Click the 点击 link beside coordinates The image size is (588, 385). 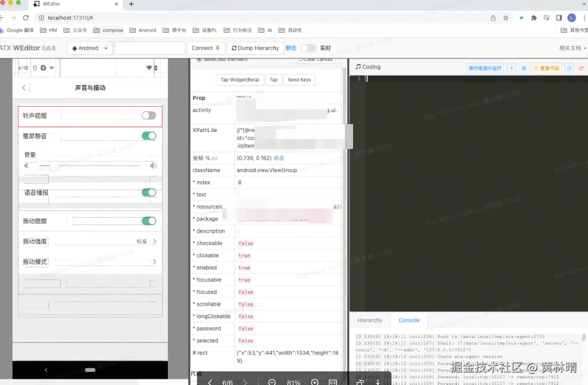pos(279,158)
